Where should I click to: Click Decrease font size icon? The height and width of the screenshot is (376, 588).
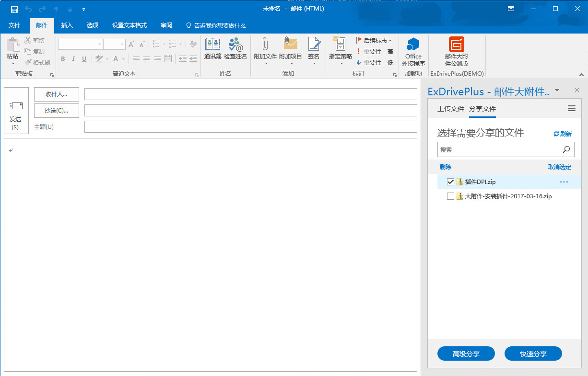coord(142,44)
